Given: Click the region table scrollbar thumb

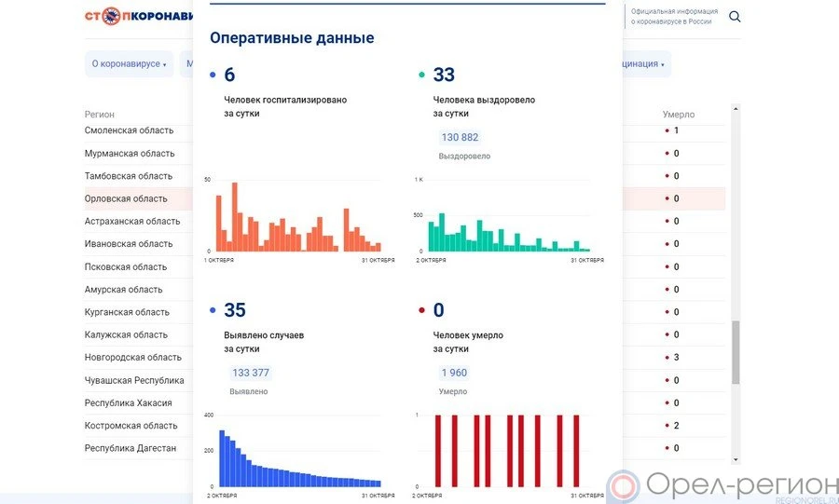Looking at the screenshot, I should (x=736, y=352).
